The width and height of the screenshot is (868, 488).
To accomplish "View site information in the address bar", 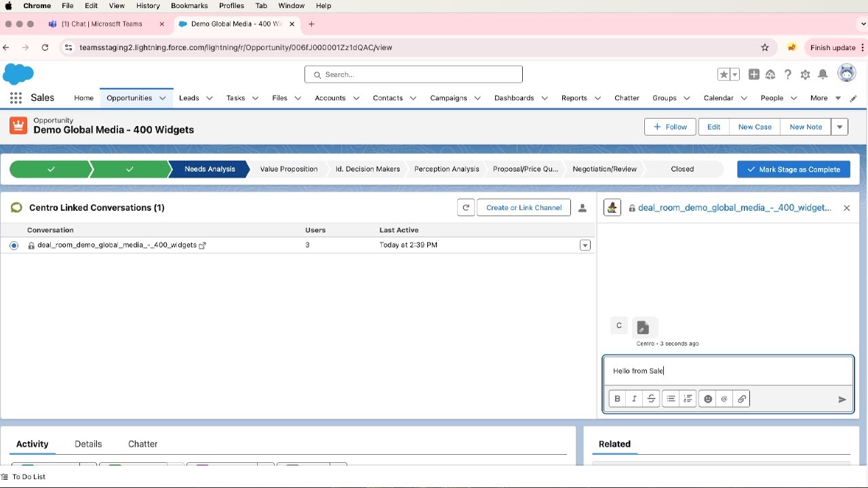I will pyautogui.click(x=68, y=47).
